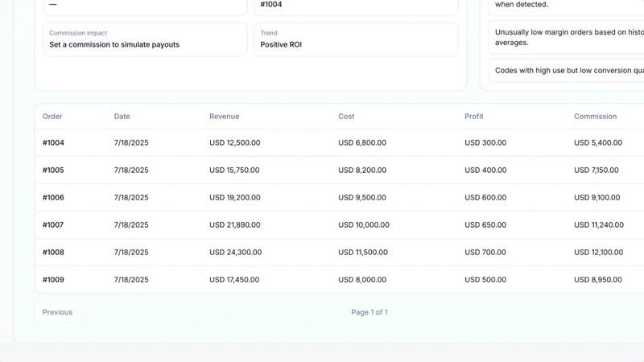The image size is (644, 362).
Task: Click revenue value USD 12,500.00
Action: point(235,143)
